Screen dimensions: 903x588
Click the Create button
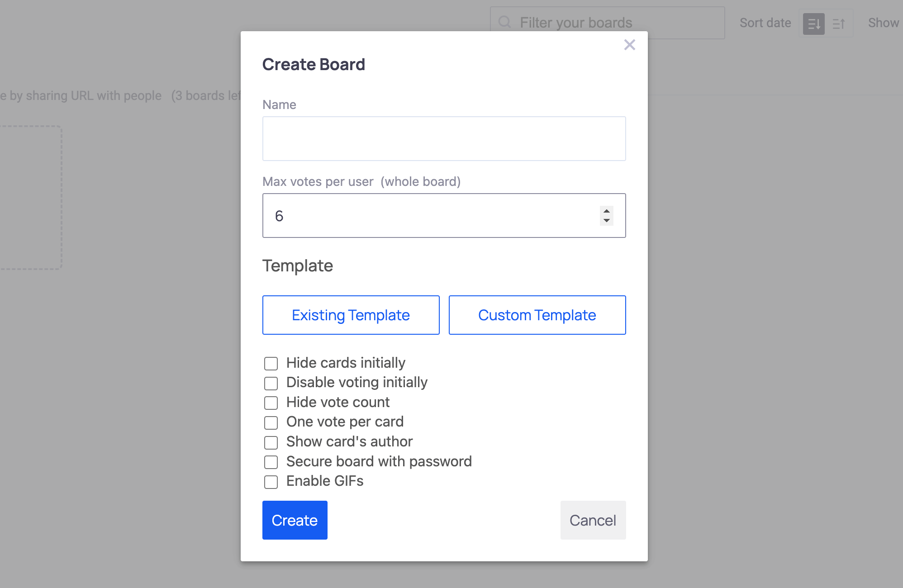point(295,520)
